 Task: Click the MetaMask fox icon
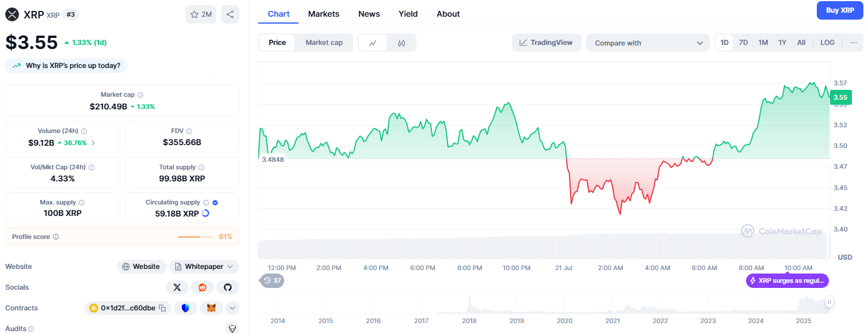[x=211, y=308]
